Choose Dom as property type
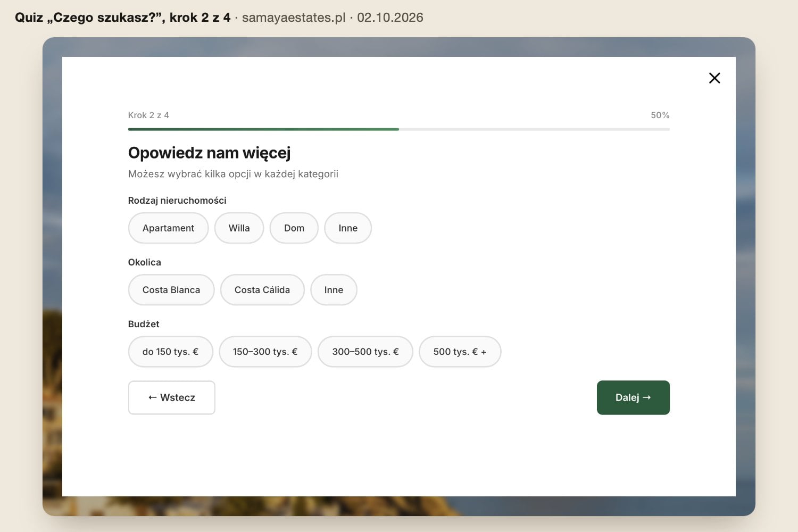This screenshot has width=798, height=532. 294,228
